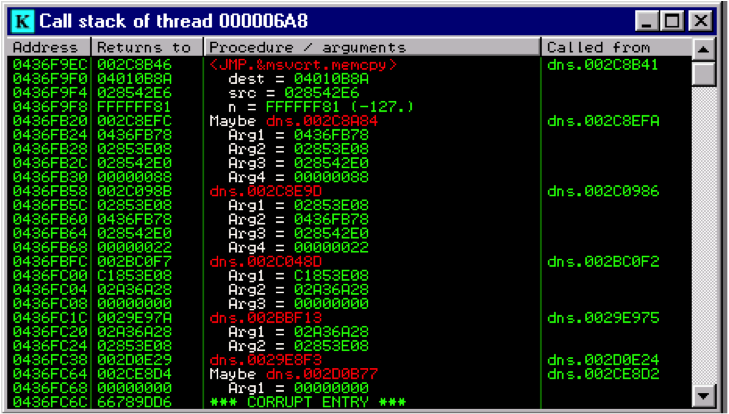The width and height of the screenshot is (729, 414).
Task: Select the dns.0029E8F3 procedure entry
Action: click(x=266, y=360)
